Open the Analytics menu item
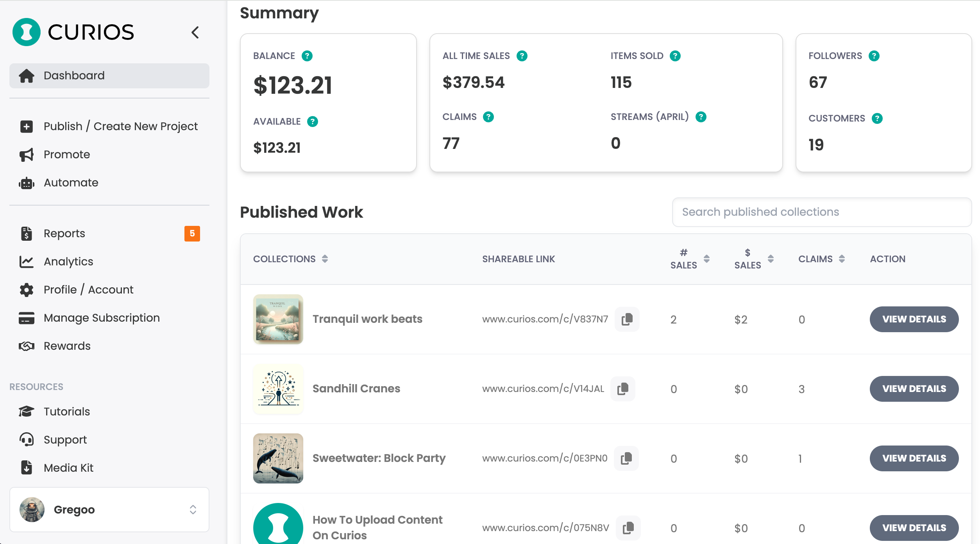The height and width of the screenshot is (544, 980). pos(68,261)
